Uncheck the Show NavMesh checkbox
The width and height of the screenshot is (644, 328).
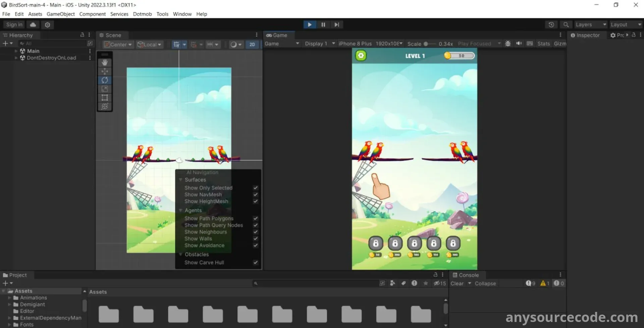[x=256, y=195]
